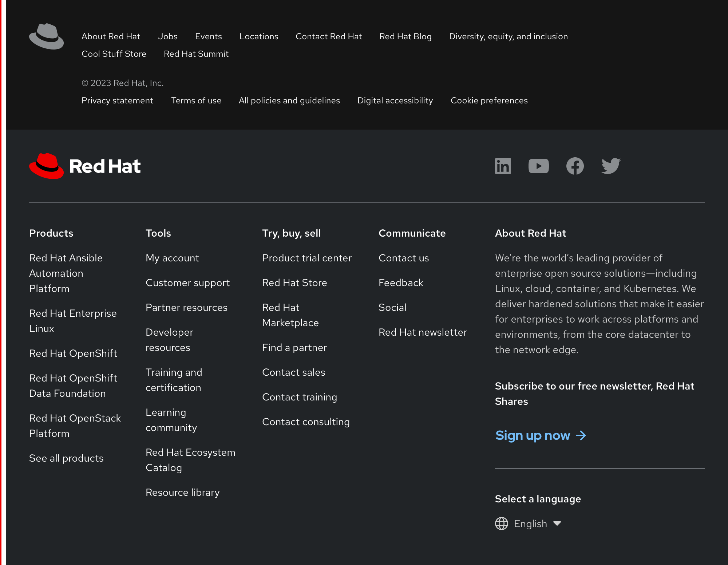Screen dimensions: 728x565
Task: Open the Resource library link
Action: tap(182, 492)
